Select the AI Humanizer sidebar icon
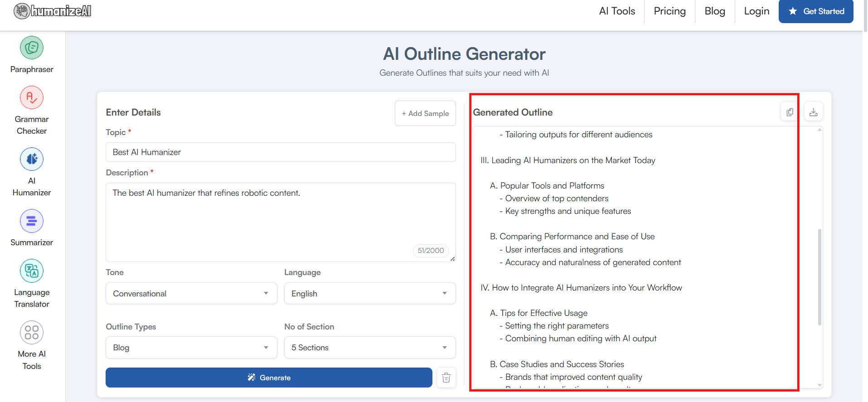The height and width of the screenshot is (402, 868). pos(32,160)
